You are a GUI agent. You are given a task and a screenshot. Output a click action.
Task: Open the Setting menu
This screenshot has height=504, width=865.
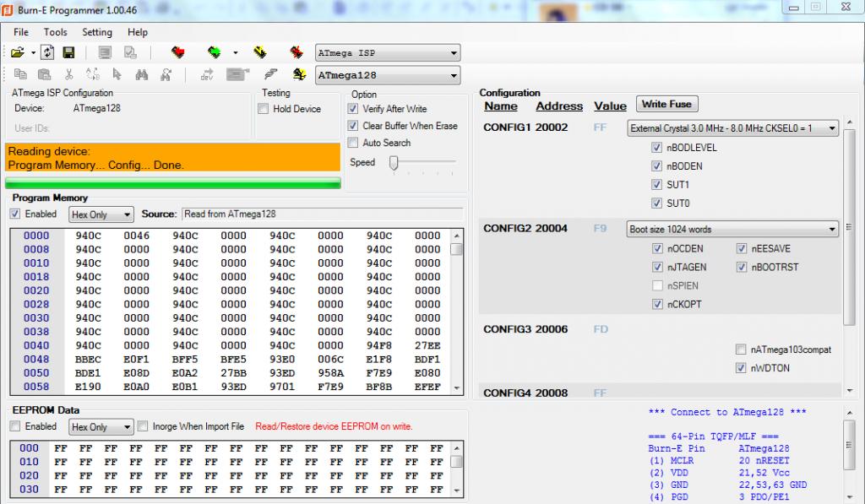(x=97, y=32)
